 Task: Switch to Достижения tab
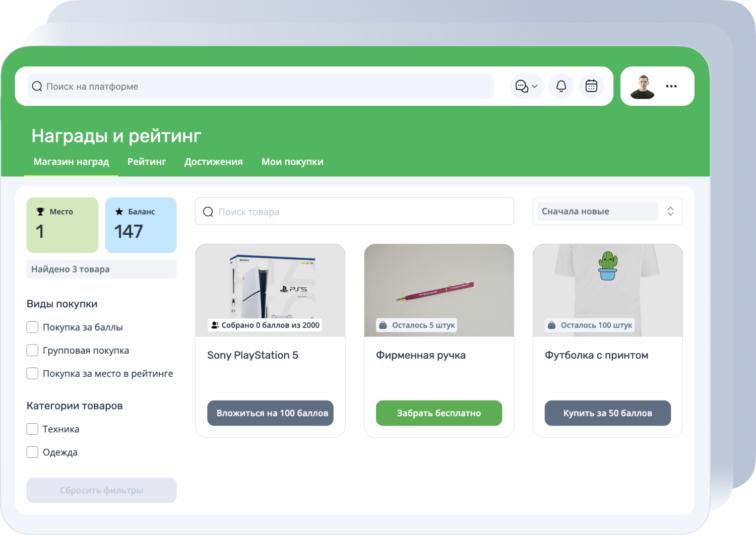click(x=214, y=162)
